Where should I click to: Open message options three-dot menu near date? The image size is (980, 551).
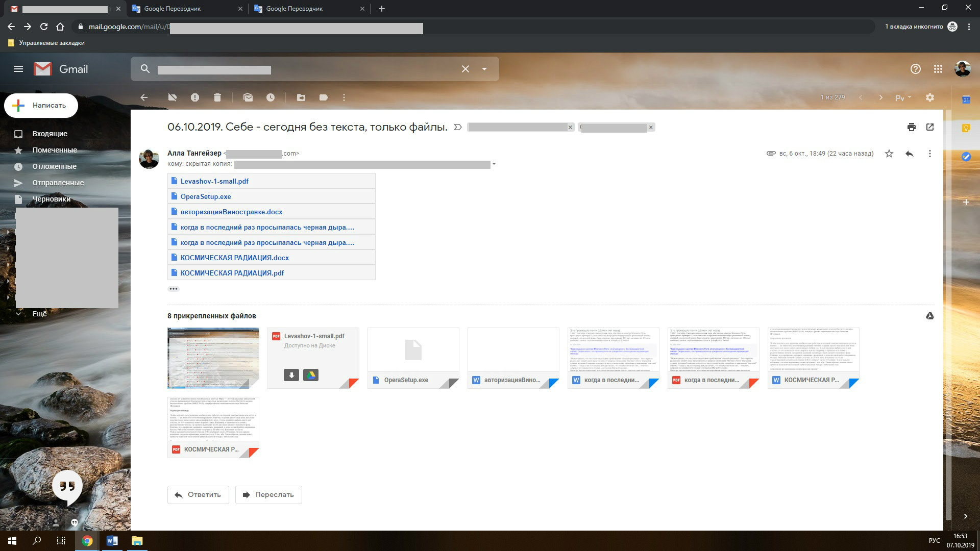click(930, 154)
